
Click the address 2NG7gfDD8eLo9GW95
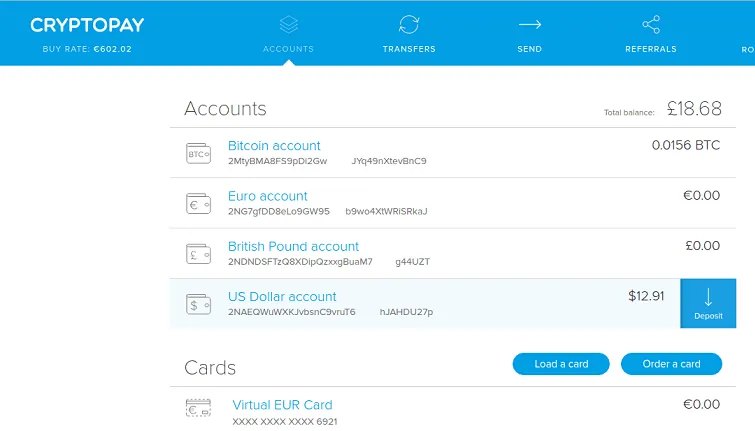(x=279, y=211)
